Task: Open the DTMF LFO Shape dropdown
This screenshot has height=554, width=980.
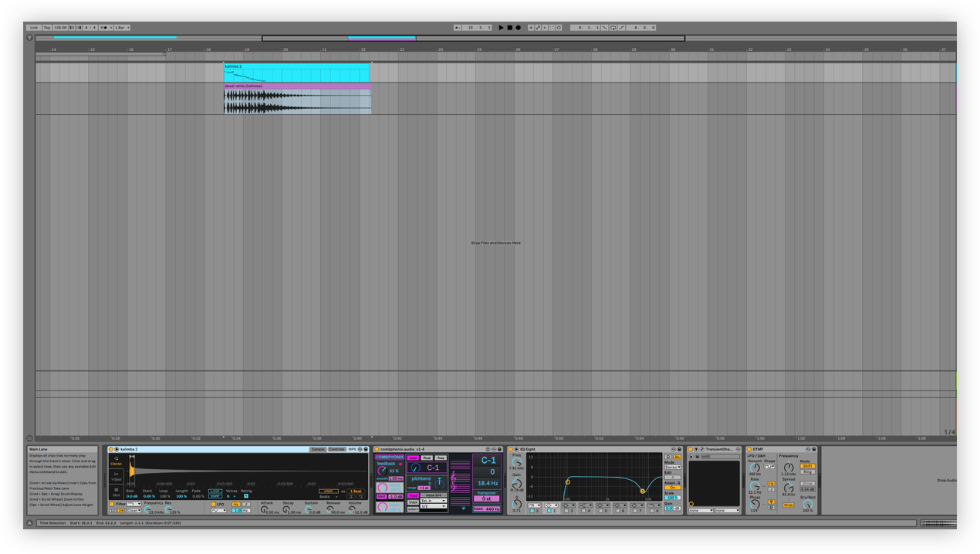Action: point(769,467)
